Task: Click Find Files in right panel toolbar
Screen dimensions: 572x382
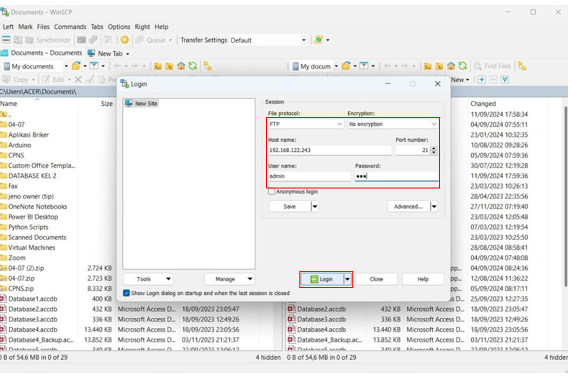Action: click(492, 66)
